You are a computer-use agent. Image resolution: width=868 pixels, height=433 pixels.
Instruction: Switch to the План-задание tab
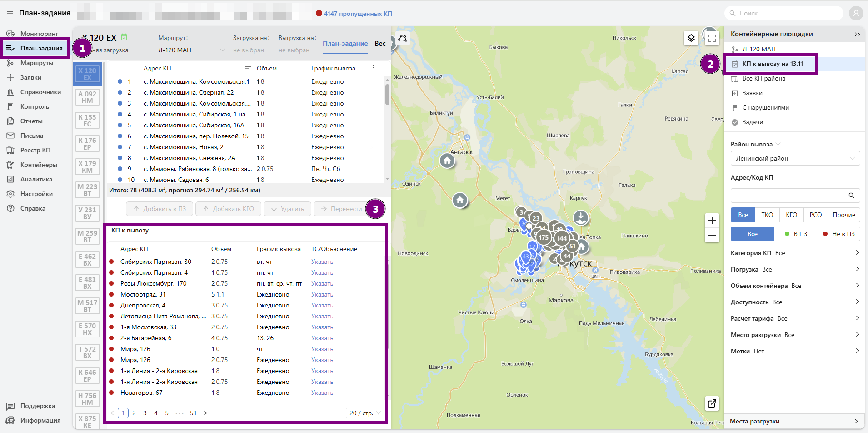[345, 44]
